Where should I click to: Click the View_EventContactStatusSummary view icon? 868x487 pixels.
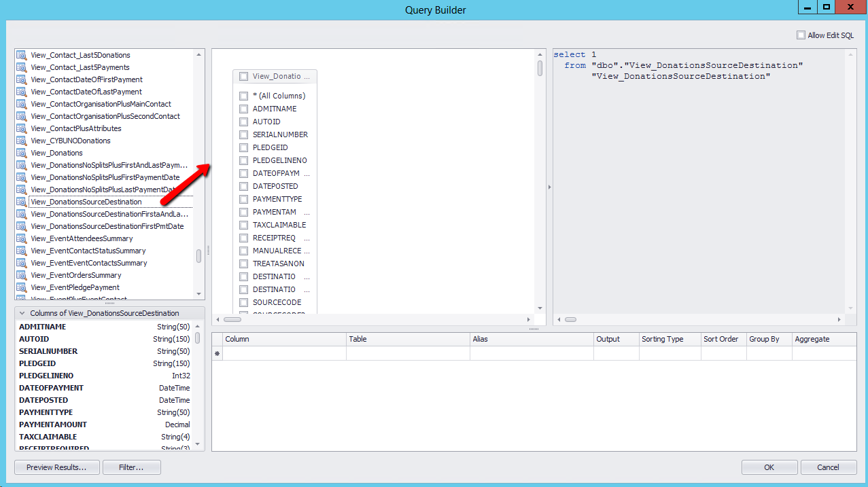click(x=21, y=251)
